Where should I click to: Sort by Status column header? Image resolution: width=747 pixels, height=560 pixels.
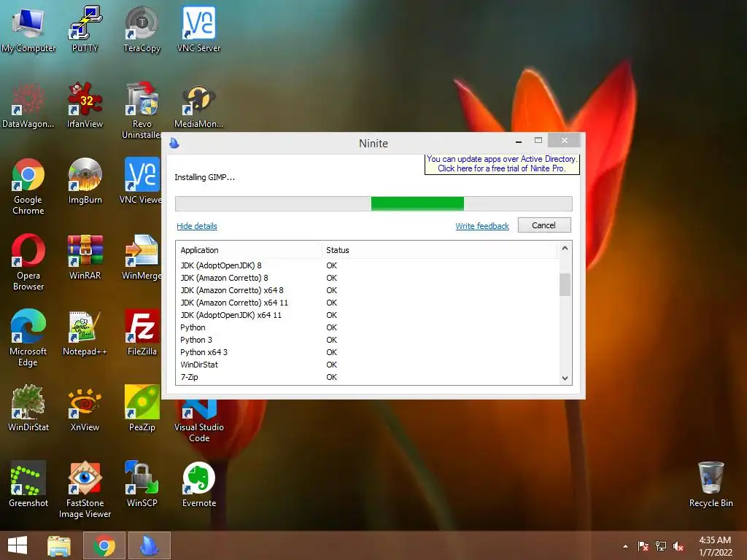[x=439, y=250]
